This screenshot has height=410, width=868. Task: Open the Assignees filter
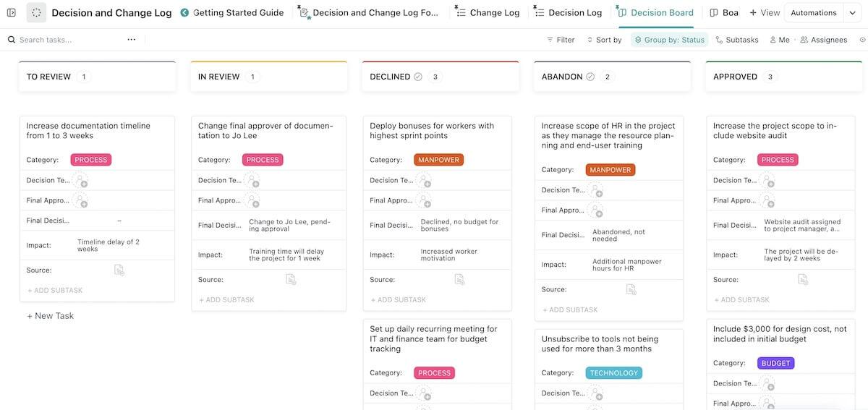click(x=823, y=40)
